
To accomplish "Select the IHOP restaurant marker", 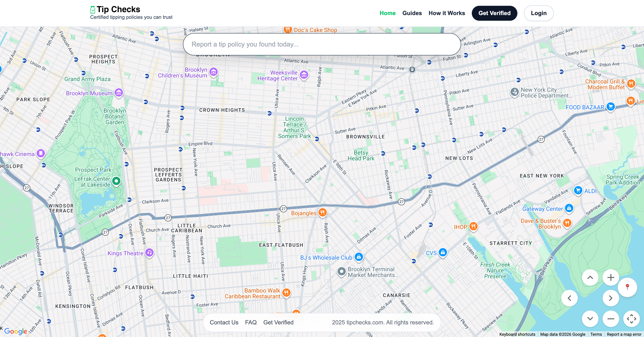I will [473, 227].
